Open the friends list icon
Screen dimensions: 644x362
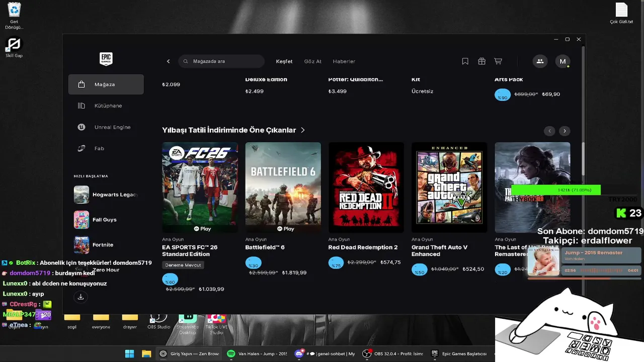(x=540, y=61)
